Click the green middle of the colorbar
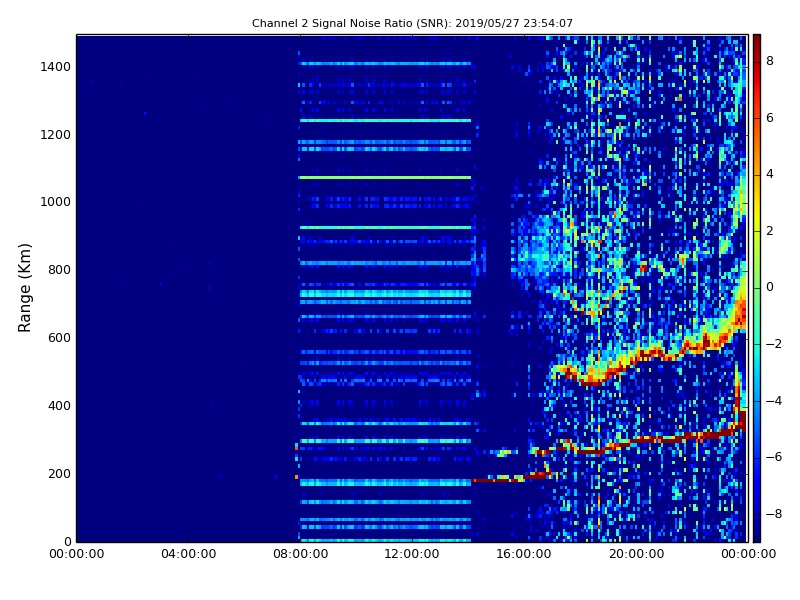Image resolution: width=800 pixels, height=600 pixels. (x=757, y=288)
